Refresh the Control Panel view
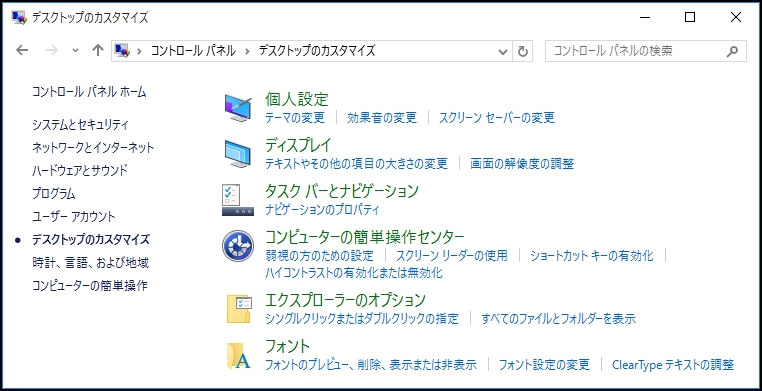 (522, 51)
